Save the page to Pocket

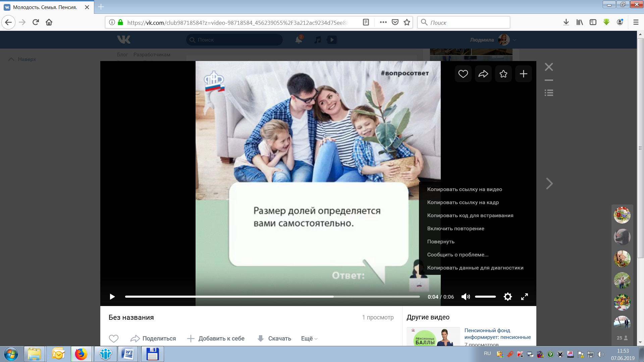click(x=395, y=22)
